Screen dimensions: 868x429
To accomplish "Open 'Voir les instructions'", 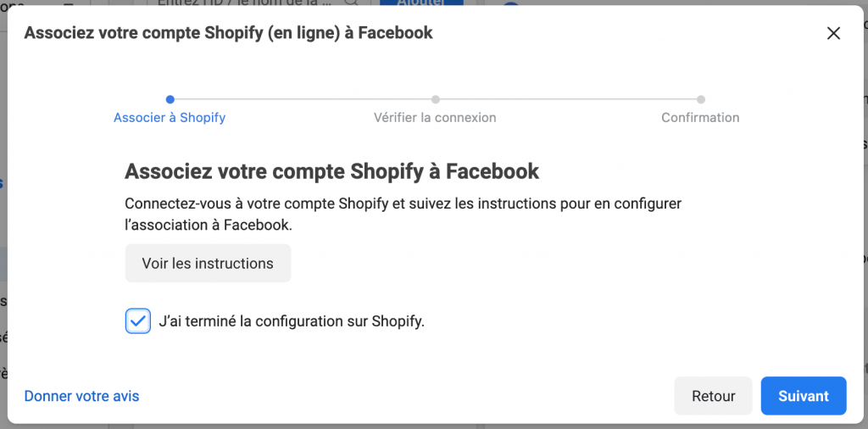I will (x=208, y=264).
